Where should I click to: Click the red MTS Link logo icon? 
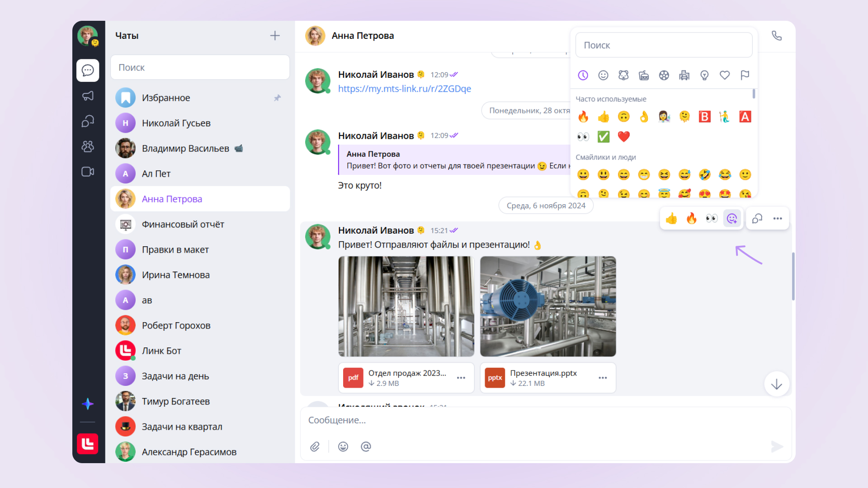pyautogui.click(x=88, y=444)
